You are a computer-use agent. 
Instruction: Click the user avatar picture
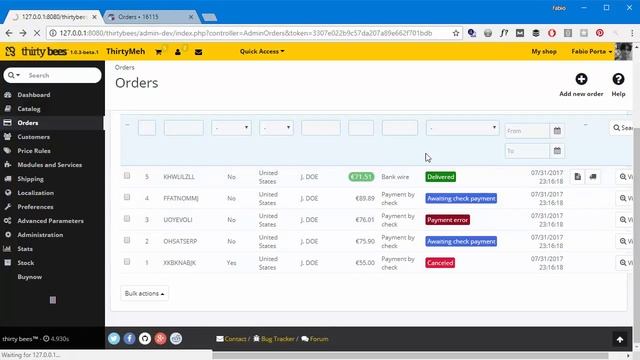click(623, 51)
